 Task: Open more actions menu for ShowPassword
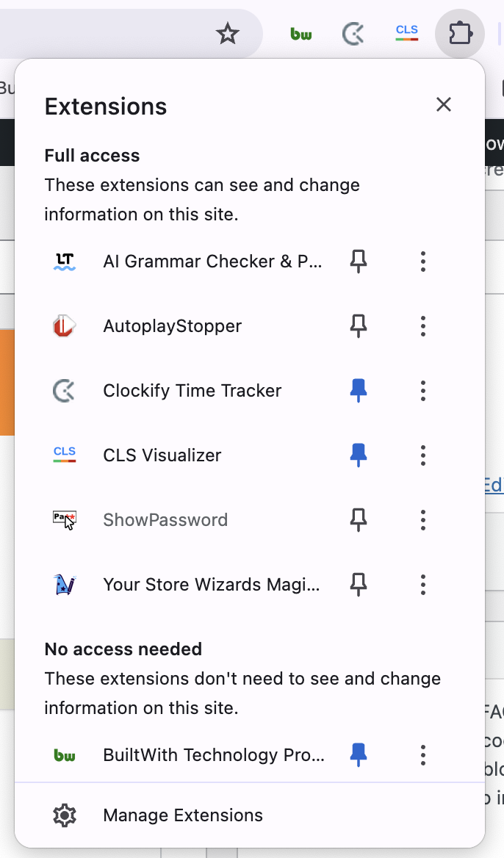(x=422, y=520)
